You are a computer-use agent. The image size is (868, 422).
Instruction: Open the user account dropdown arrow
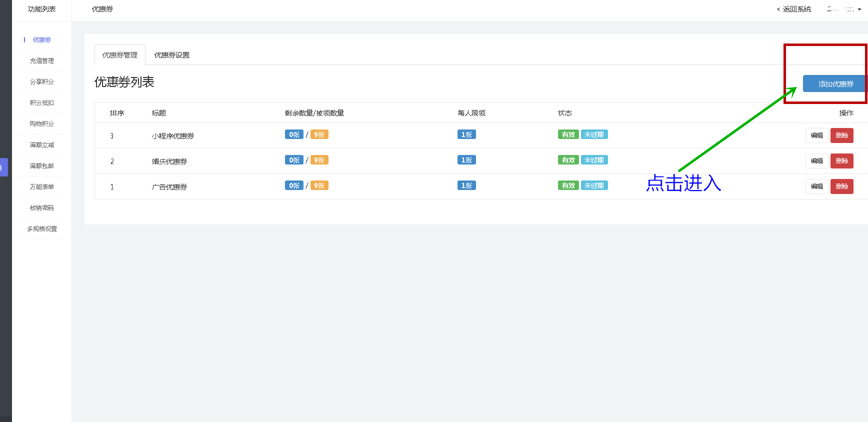tap(859, 9)
